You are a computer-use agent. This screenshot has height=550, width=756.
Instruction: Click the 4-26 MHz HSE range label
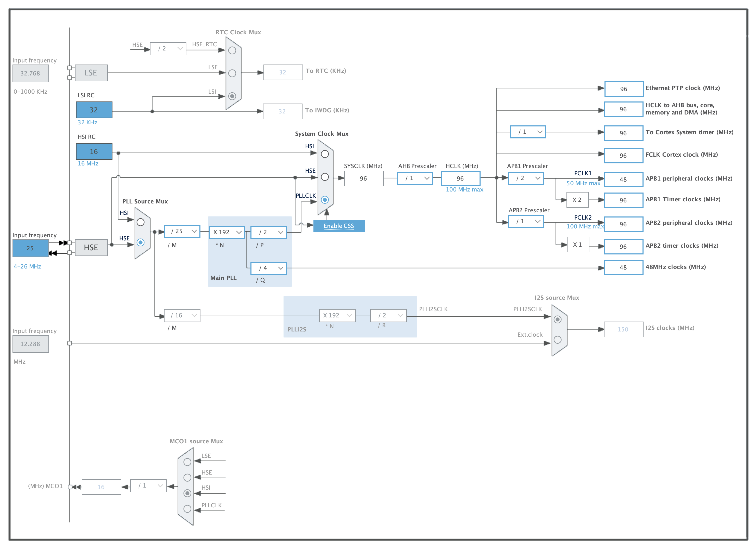coord(27,266)
